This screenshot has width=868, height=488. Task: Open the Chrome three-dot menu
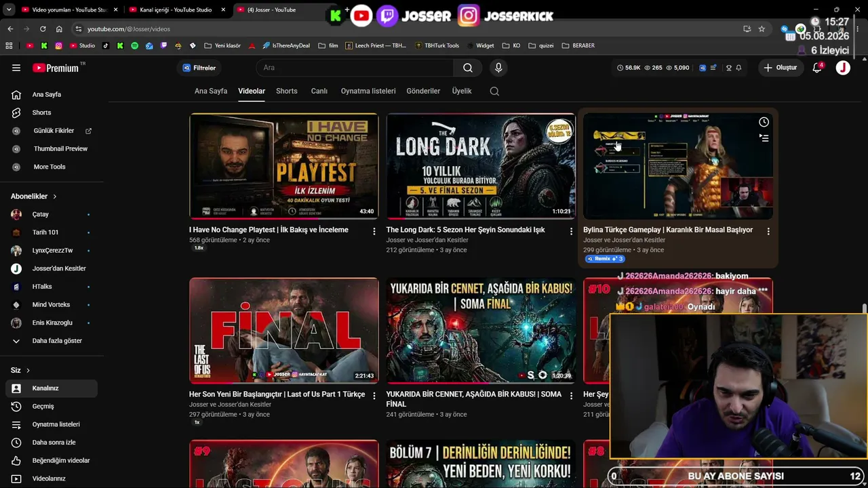859,29
